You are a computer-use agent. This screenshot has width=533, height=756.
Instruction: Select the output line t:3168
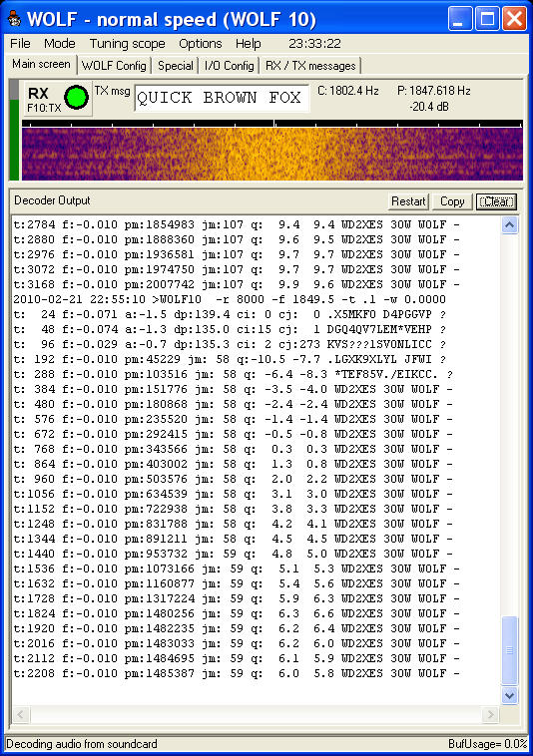pos(237,284)
